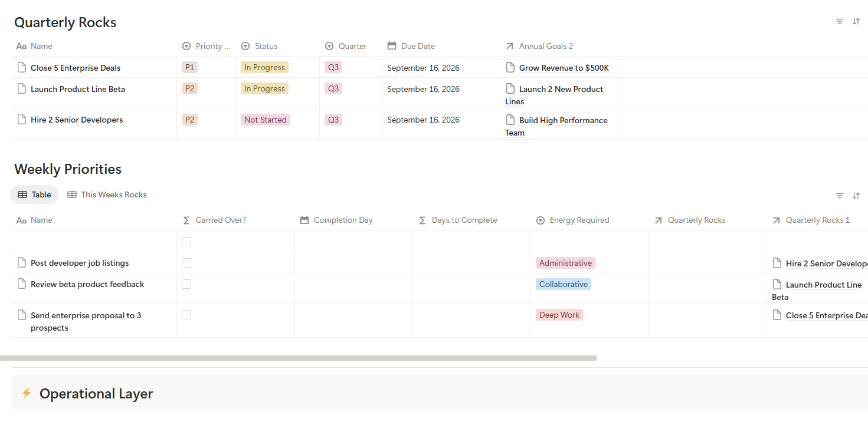Click page icon of Hire 2 Senior Developers rock
Screen dimensions: 868x422
tap(22, 120)
